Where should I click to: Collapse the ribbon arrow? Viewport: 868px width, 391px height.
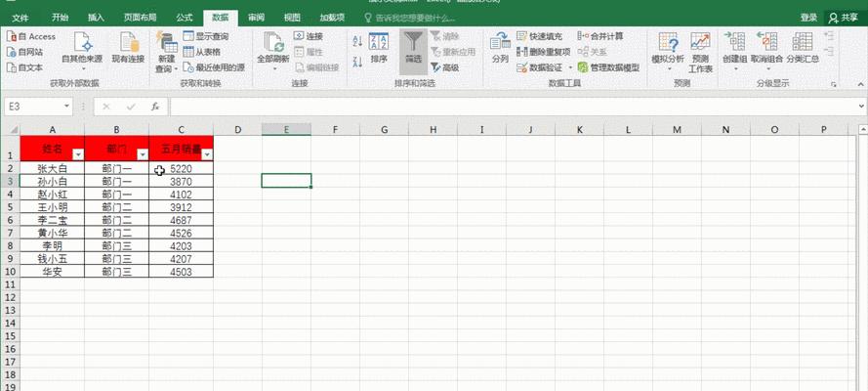point(861,84)
